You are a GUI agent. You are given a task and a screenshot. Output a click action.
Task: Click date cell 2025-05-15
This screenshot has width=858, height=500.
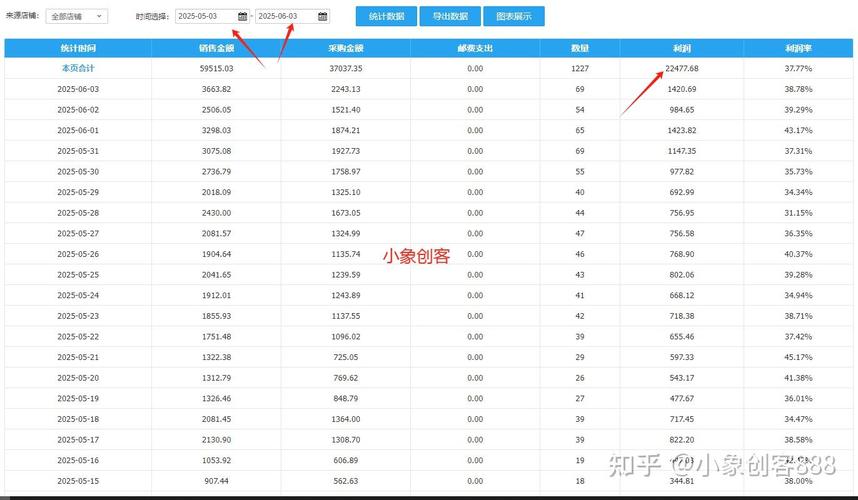[78, 481]
